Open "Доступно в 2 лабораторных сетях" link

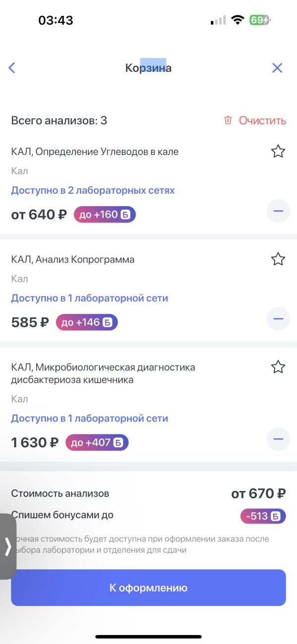click(x=93, y=190)
